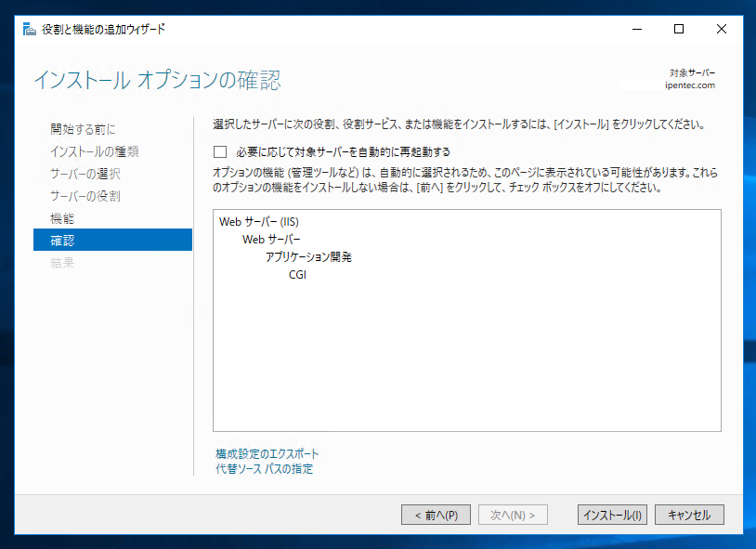The image size is (756, 549).
Task: Switch to the サーバーの役割 step
Action: [x=85, y=196]
